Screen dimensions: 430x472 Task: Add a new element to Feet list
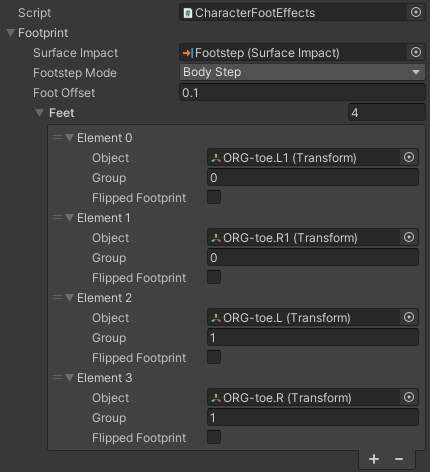coord(374,459)
